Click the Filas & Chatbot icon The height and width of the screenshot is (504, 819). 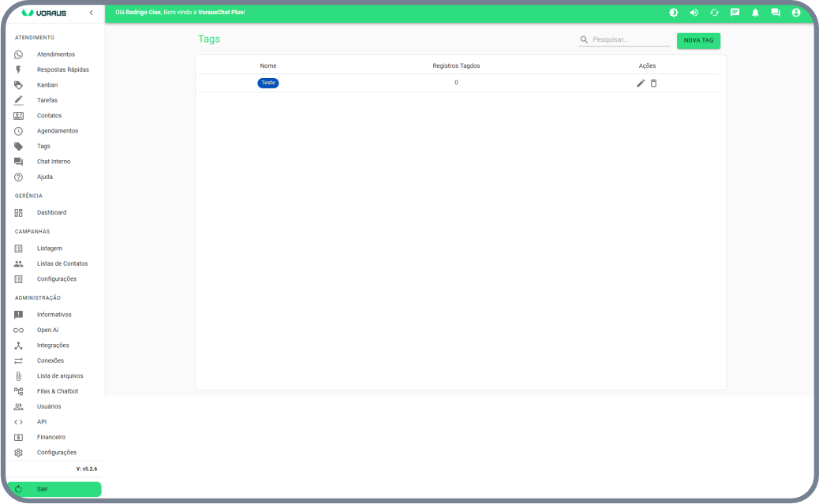[19, 391]
